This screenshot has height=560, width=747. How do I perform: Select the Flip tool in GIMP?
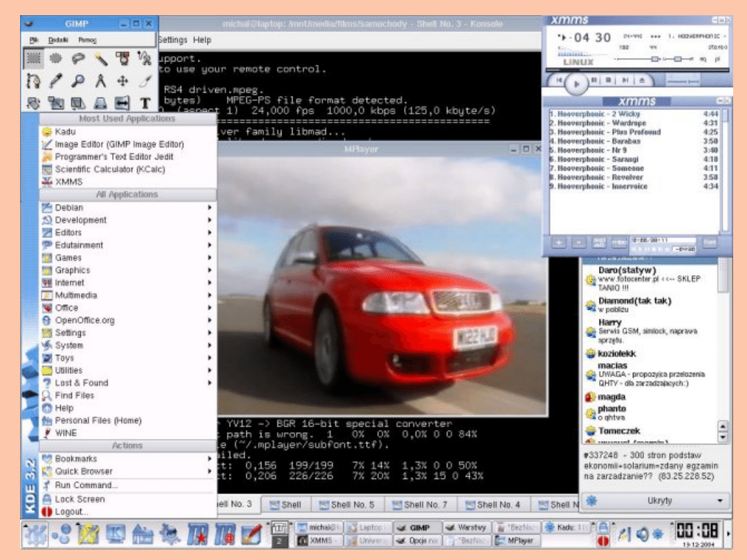(123, 103)
